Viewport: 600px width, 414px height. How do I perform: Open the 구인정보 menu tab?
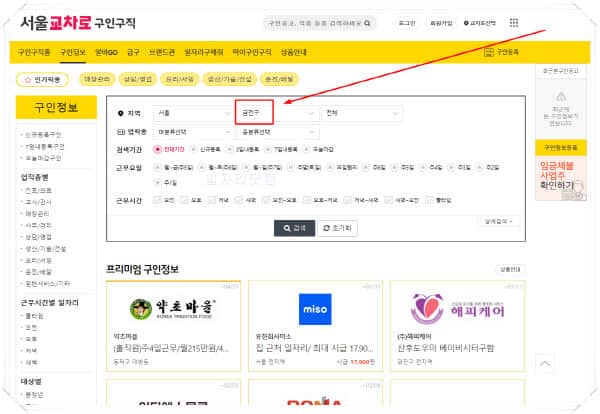(x=73, y=52)
